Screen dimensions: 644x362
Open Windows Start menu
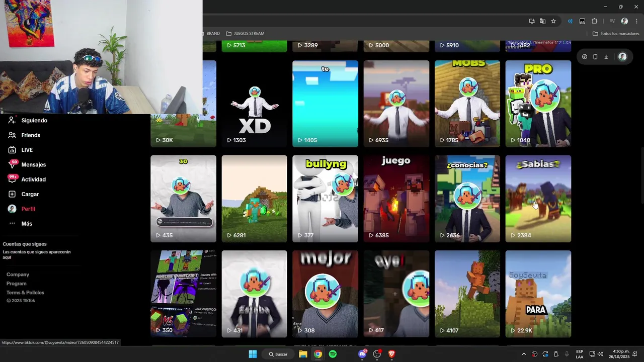pyautogui.click(x=253, y=354)
